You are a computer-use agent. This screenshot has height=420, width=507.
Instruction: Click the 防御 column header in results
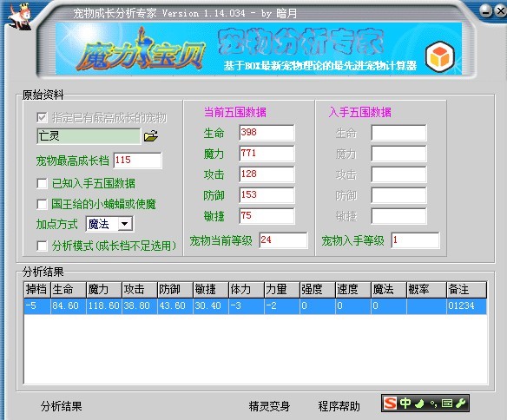[x=174, y=290]
